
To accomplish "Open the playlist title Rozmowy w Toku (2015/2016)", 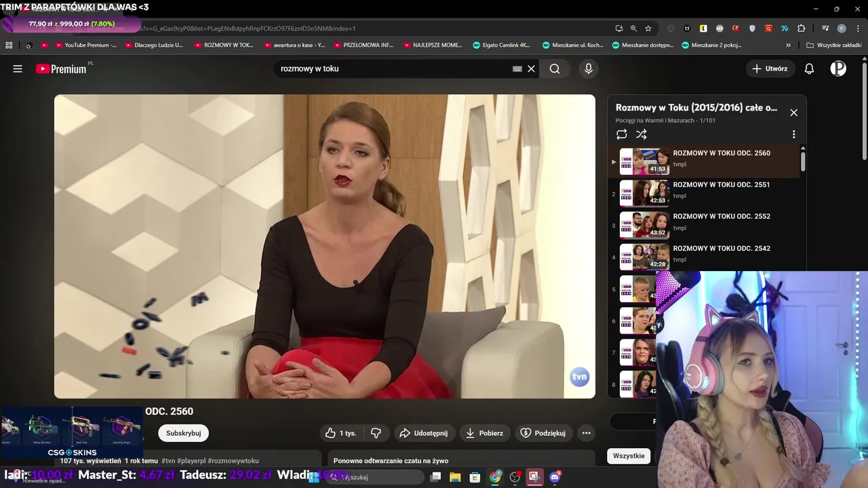I will 696,108.
